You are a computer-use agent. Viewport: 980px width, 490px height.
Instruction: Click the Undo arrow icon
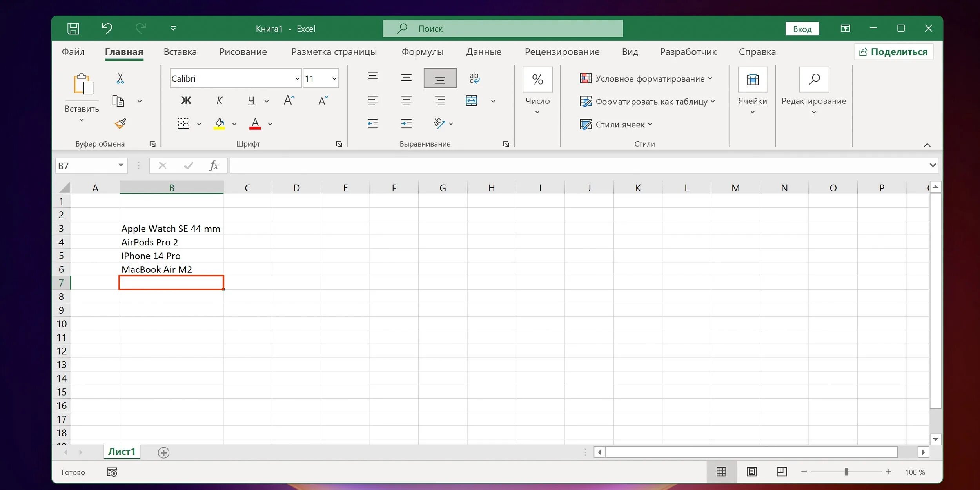[107, 28]
